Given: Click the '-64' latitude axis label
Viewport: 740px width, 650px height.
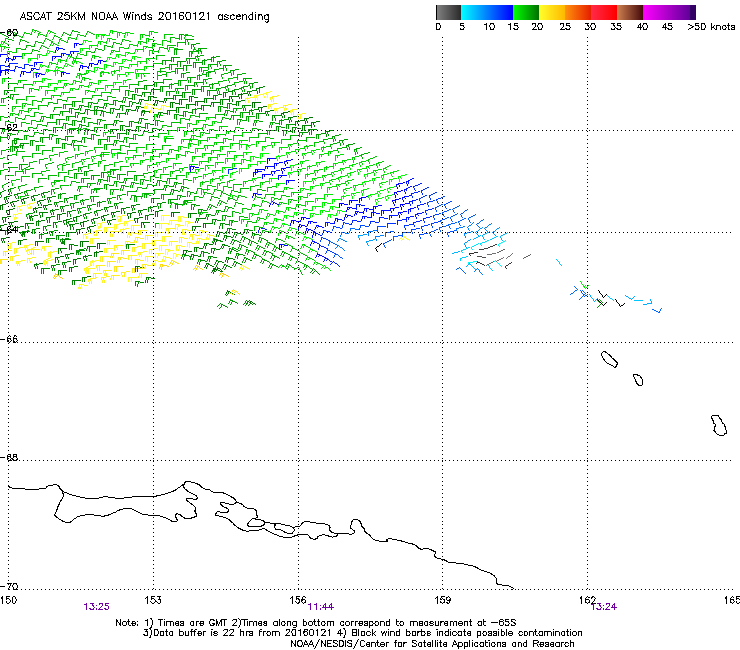Looking at the screenshot, I should coord(10,230).
